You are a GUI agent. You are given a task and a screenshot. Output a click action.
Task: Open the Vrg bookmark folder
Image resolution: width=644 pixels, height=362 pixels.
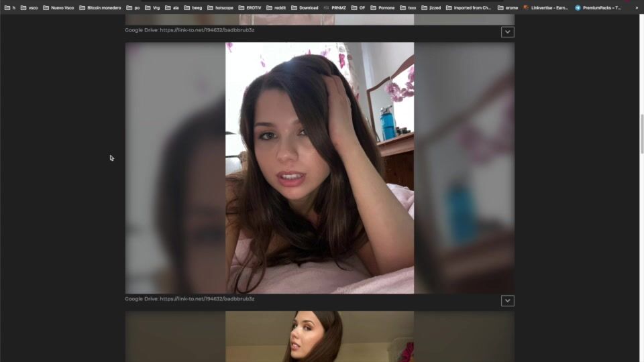click(x=152, y=7)
